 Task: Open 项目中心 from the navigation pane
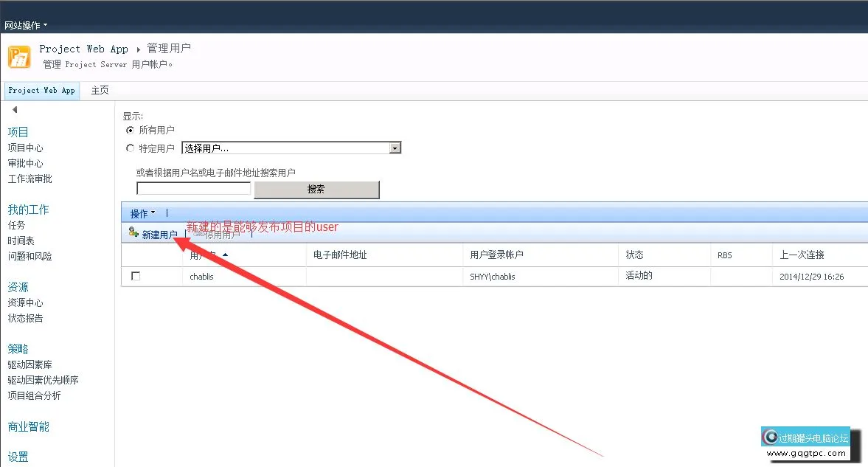(25, 147)
